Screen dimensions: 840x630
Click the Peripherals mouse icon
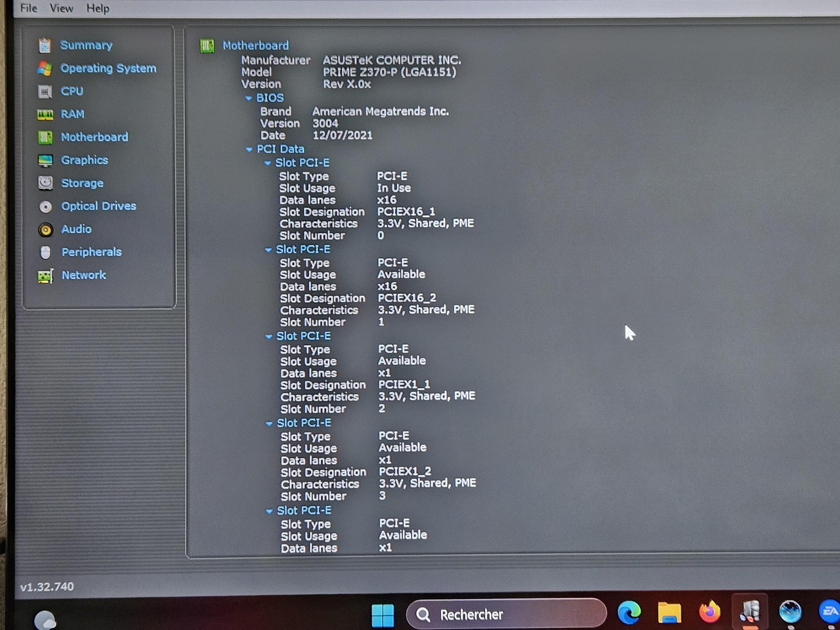(x=45, y=253)
